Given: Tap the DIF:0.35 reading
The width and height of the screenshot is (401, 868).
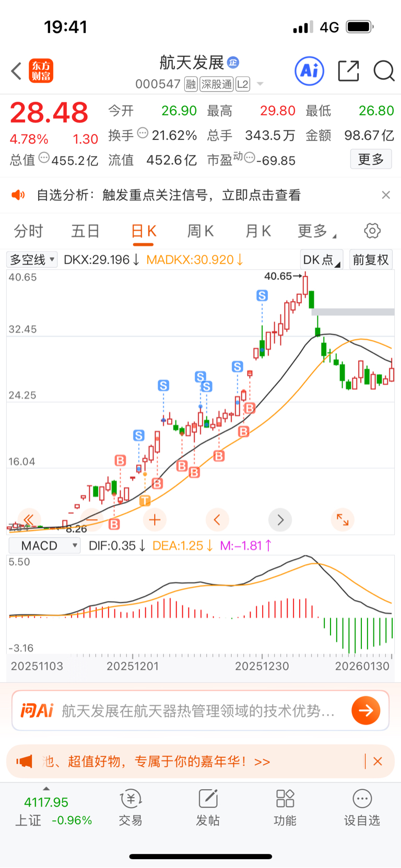Looking at the screenshot, I should coord(117,545).
